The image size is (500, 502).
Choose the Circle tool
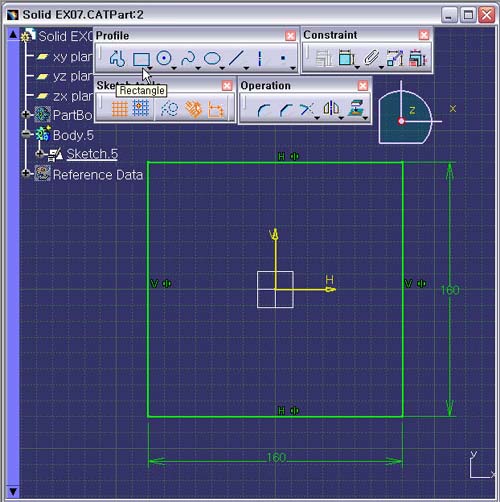164,58
